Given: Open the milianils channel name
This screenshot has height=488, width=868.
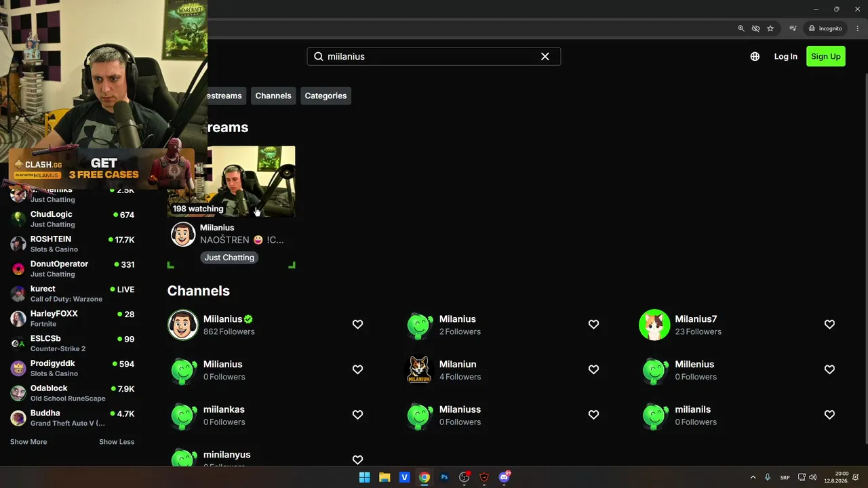Looking at the screenshot, I should pyautogui.click(x=692, y=409).
